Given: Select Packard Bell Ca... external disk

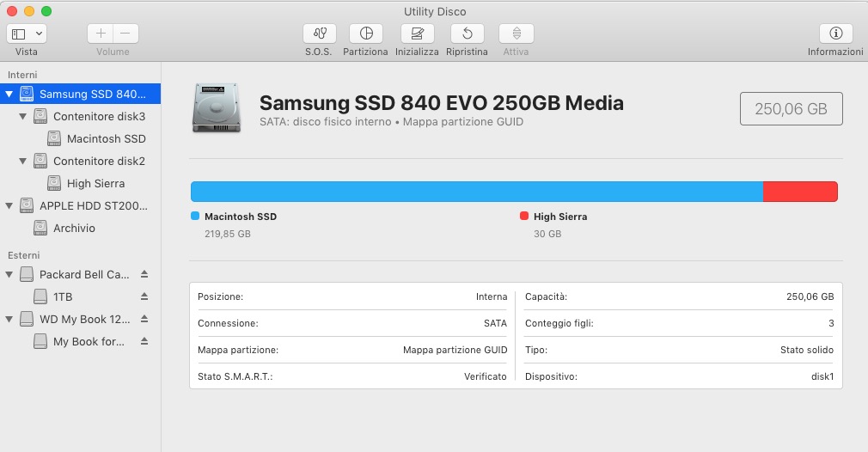Looking at the screenshot, I should coord(80,274).
